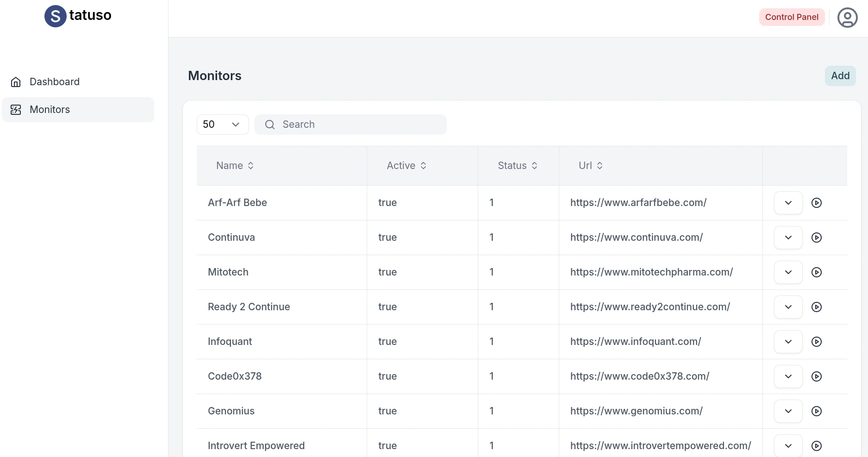The width and height of the screenshot is (868, 457).
Task: Expand the actions dropdown for Continuva
Action: 787,237
